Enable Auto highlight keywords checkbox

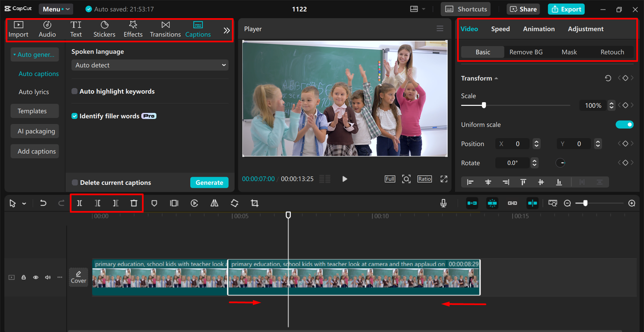pos(74,91)
